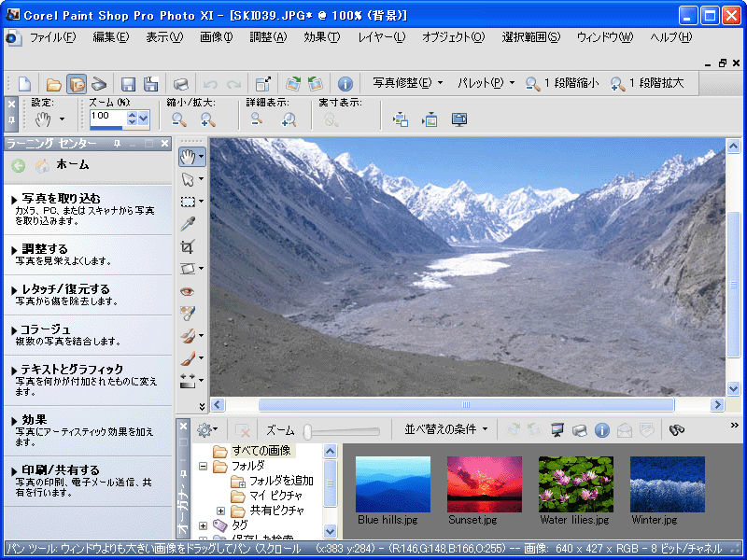Select the Paint Brush tool
747x560 pixels.
click(x=189, y=358)
